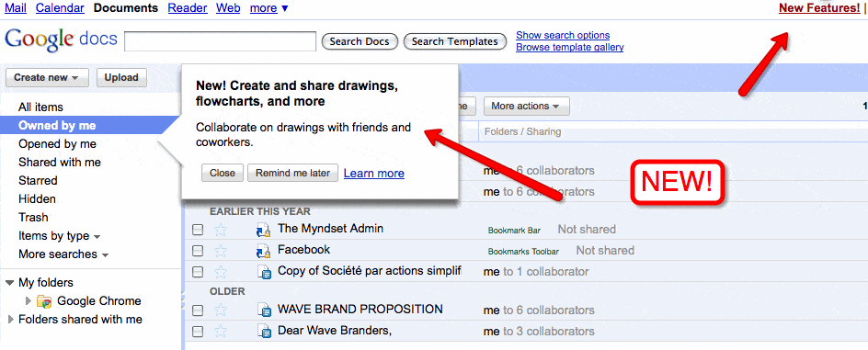Open Dear Wave Branders document
Image resolution: width=868 pixels, height=350 pixels.
tap(335, 331)
